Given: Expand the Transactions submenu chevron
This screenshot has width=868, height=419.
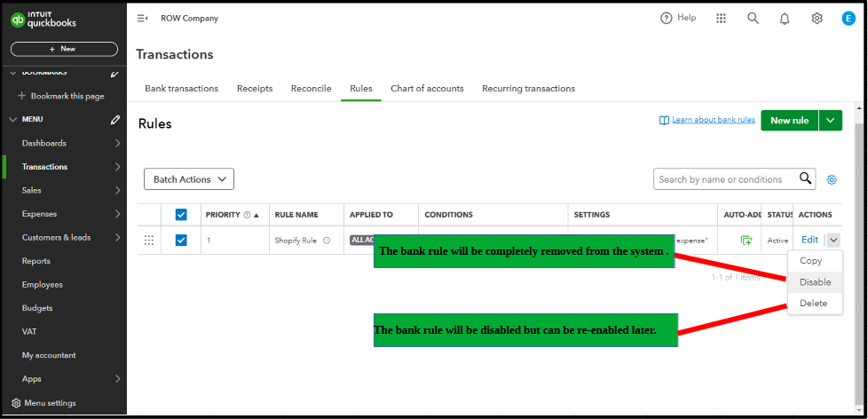Looking at the screenshot, I should 117,167.
